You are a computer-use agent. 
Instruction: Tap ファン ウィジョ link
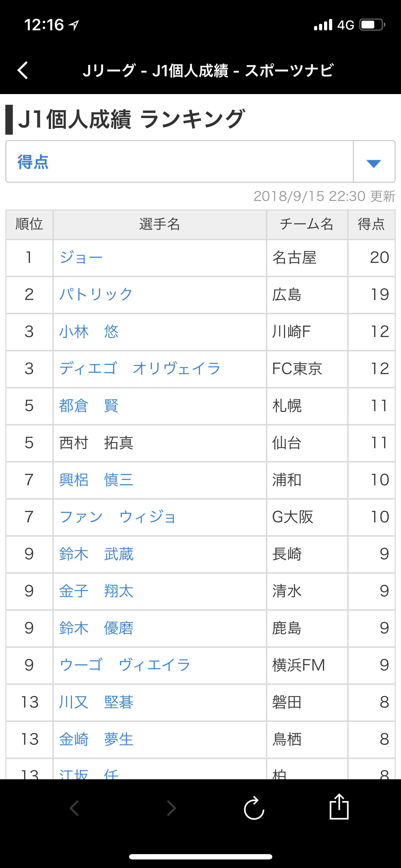click(x=118, y=517)
